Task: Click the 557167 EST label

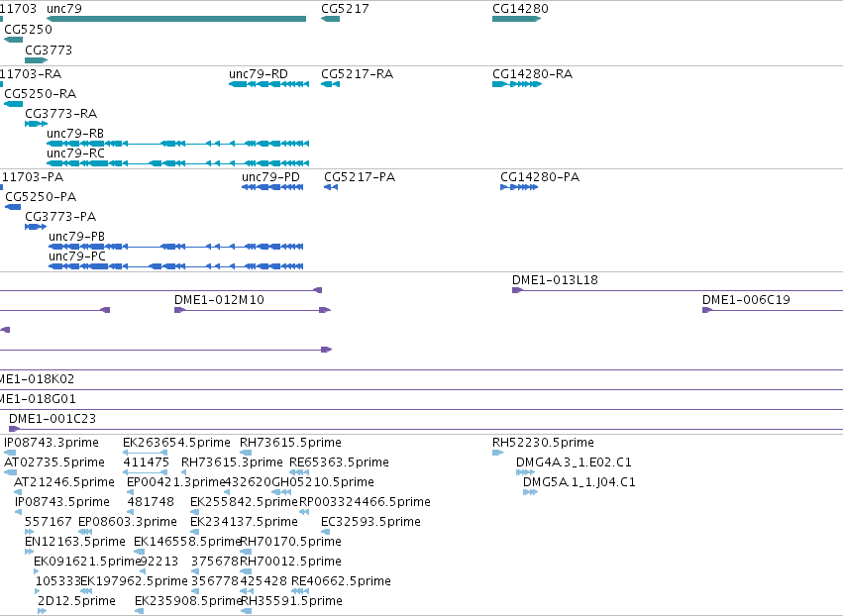Action: 48,522
